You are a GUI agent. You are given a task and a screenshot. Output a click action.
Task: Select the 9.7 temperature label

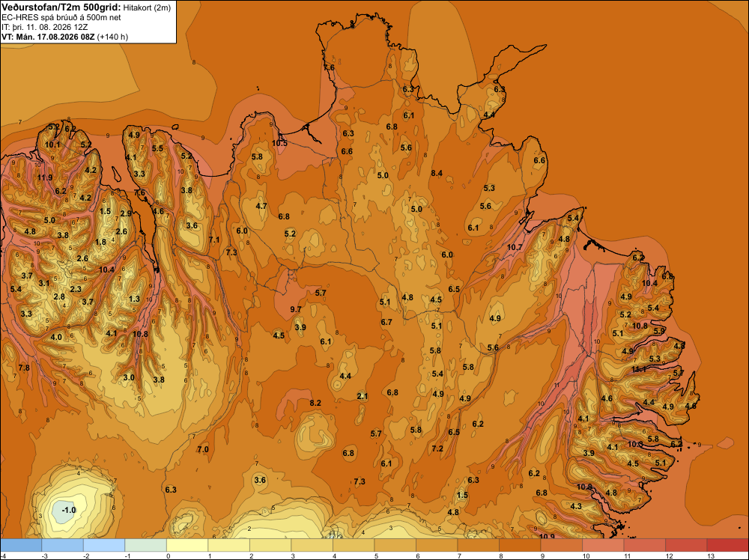tap(296, 309)
